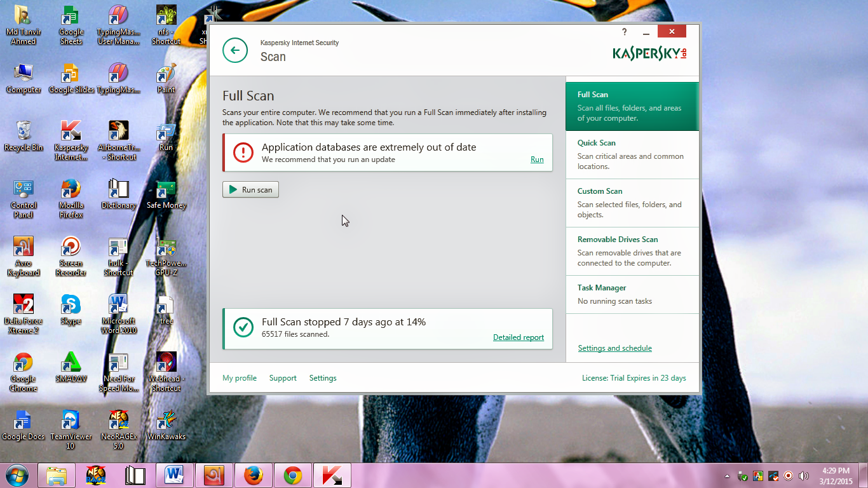
Task: Open TypingMaster User Manual desktop icon
Action: coord(118,25)
